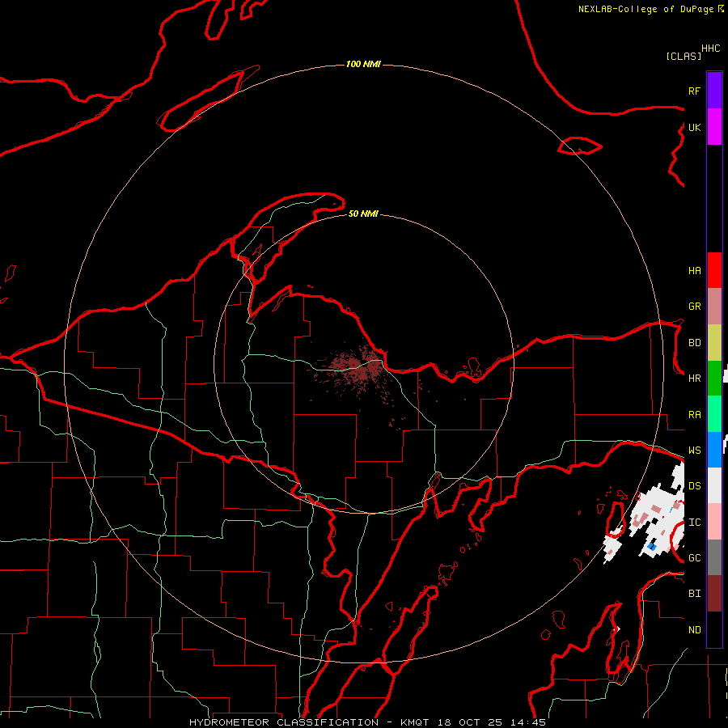Click the BI brown legend swatch
The height and width of the screenshot is (728, 728).
(x=714, y=594)
